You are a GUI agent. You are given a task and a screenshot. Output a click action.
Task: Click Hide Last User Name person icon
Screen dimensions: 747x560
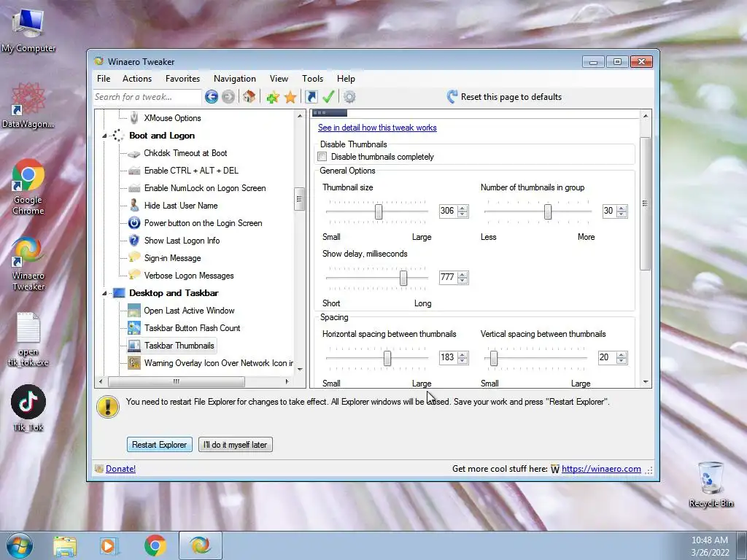pos(134,205)
